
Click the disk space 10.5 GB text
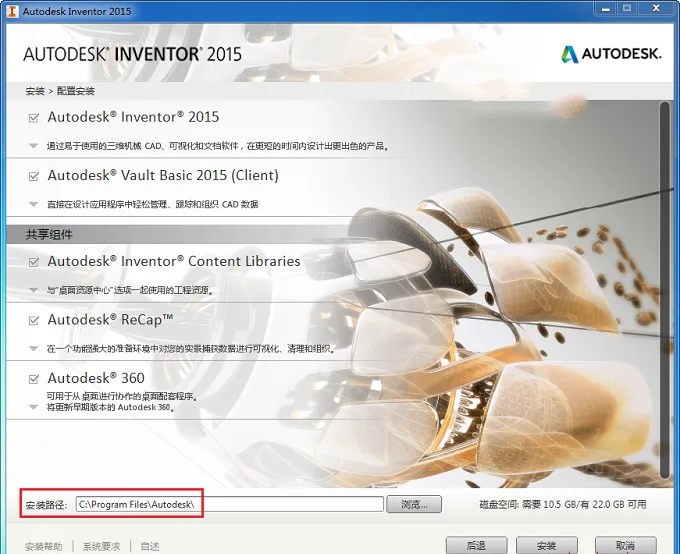(562, 505)
